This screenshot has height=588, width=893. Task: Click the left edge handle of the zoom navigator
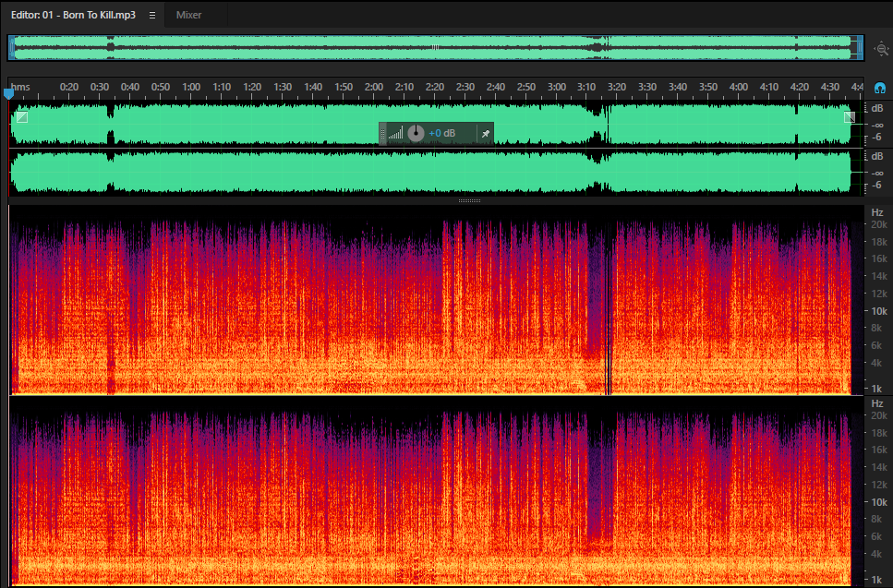click(x=11, y=48)
